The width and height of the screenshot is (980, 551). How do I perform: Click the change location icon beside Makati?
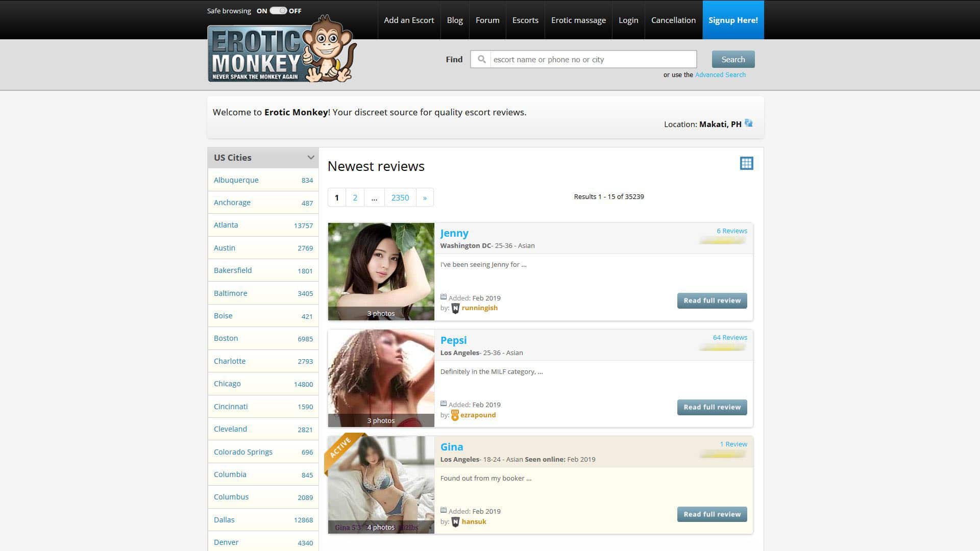click(748, 123)
